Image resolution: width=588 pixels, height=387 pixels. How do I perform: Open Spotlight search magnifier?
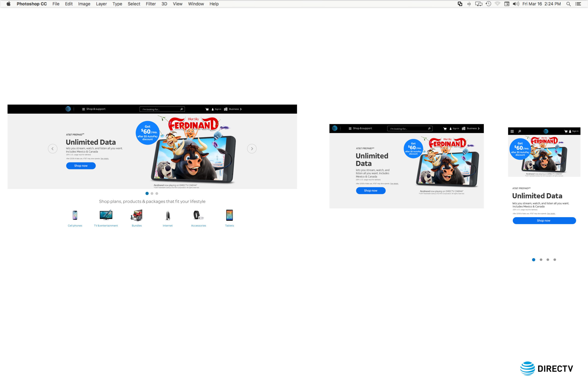[x=568, y=4]
